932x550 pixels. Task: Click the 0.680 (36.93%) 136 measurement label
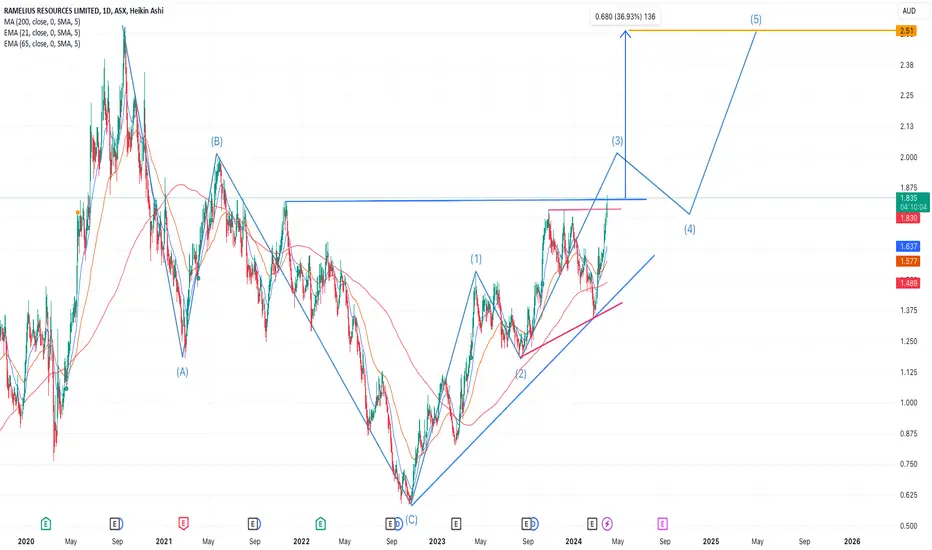(x=625, y=17)
